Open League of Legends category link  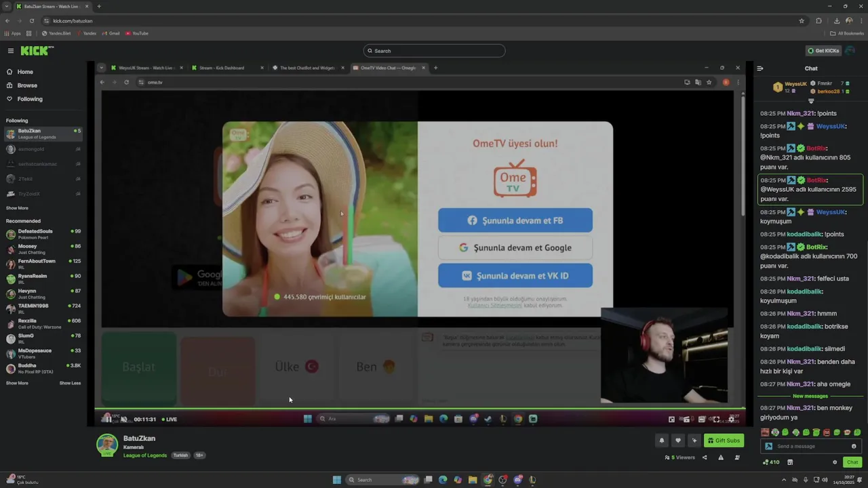(145, 455)
